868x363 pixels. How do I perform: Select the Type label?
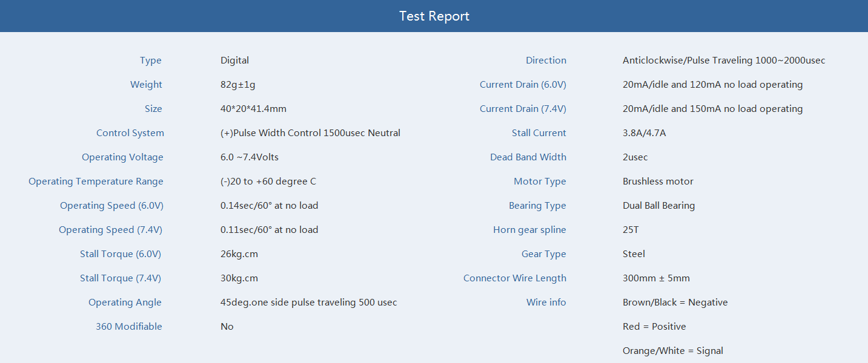[x=151, y=60]
